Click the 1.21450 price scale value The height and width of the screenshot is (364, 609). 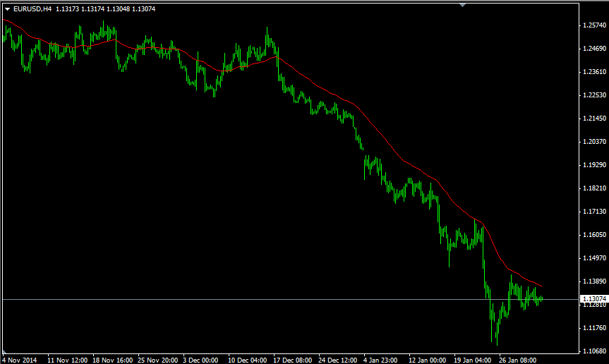(x=594, y=119)
